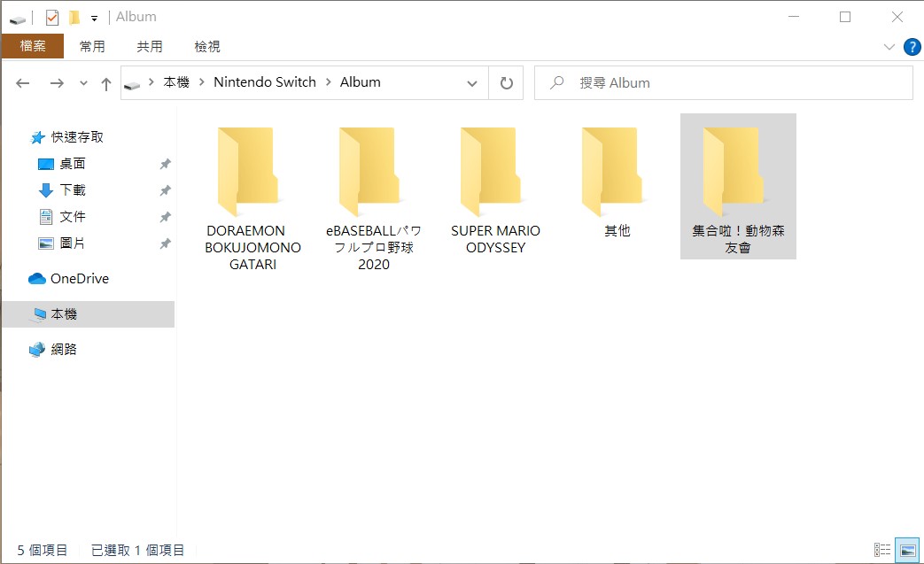Click Nintendo Switch in the breadcrumb path

pos(264,81)
